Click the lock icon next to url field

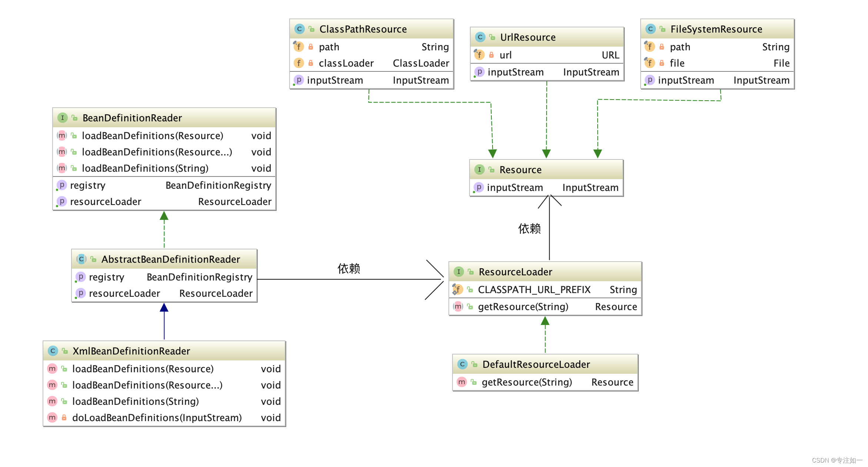coord(491,55)
